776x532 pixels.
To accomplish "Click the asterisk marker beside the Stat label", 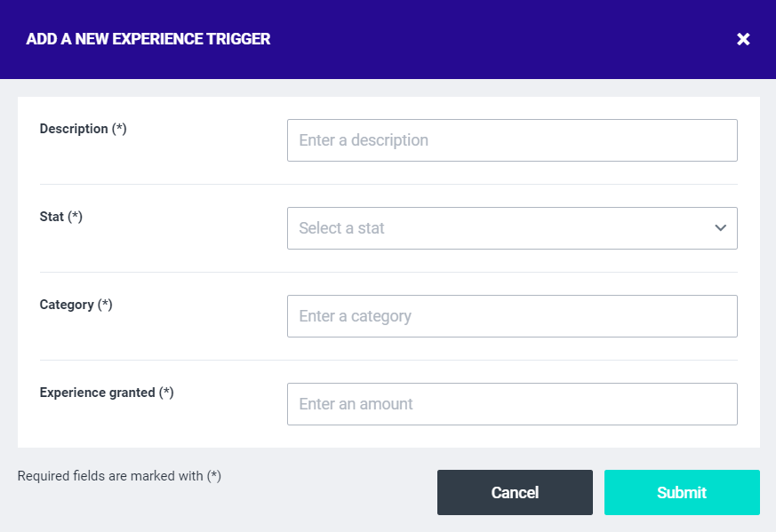I will 76,217.
